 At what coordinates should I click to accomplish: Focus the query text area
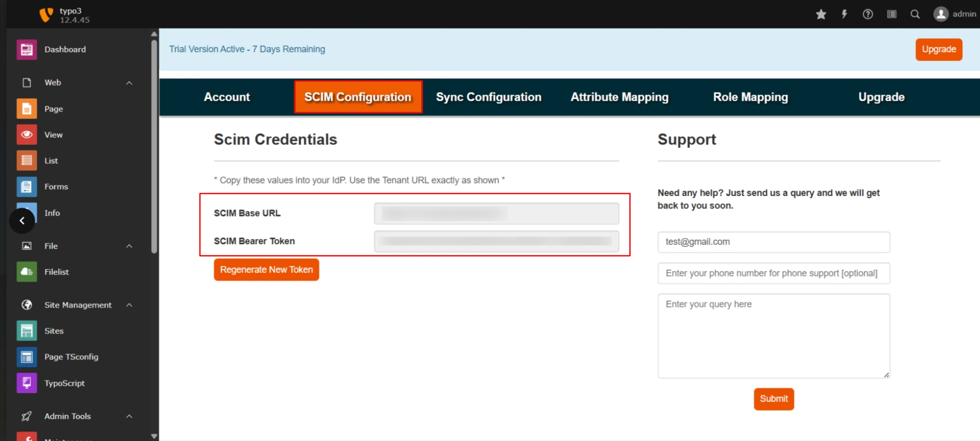click(x=774, y=336)
